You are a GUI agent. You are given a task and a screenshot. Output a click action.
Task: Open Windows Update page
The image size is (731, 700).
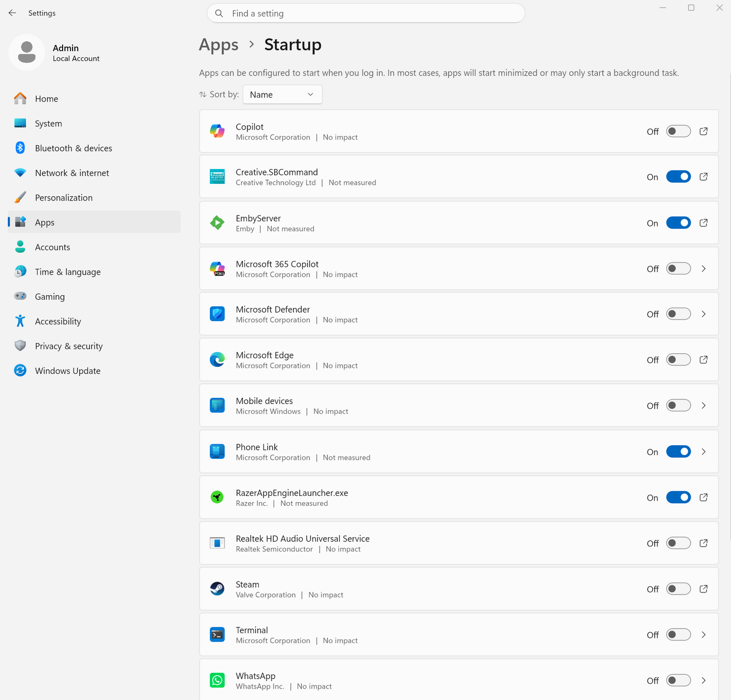94,371
